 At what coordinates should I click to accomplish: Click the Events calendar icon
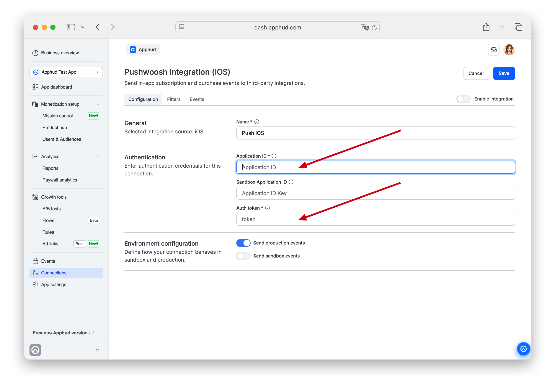click(35, 261)
